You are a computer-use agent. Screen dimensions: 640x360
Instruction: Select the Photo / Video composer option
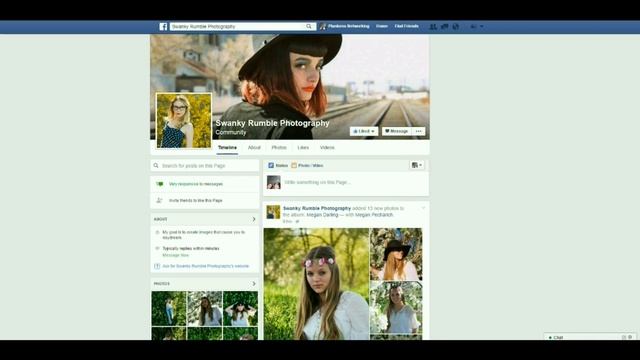coord(307,165)
